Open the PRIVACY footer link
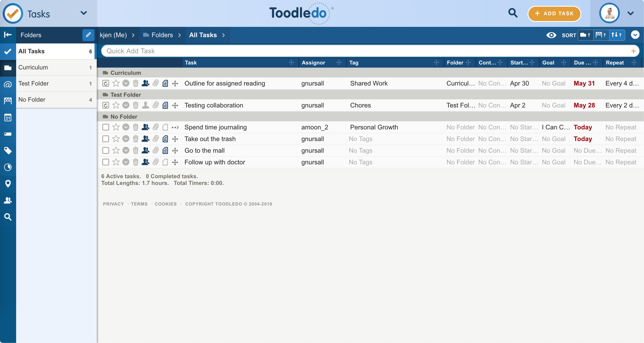This screenshot has height=343, width=644. 114,204
